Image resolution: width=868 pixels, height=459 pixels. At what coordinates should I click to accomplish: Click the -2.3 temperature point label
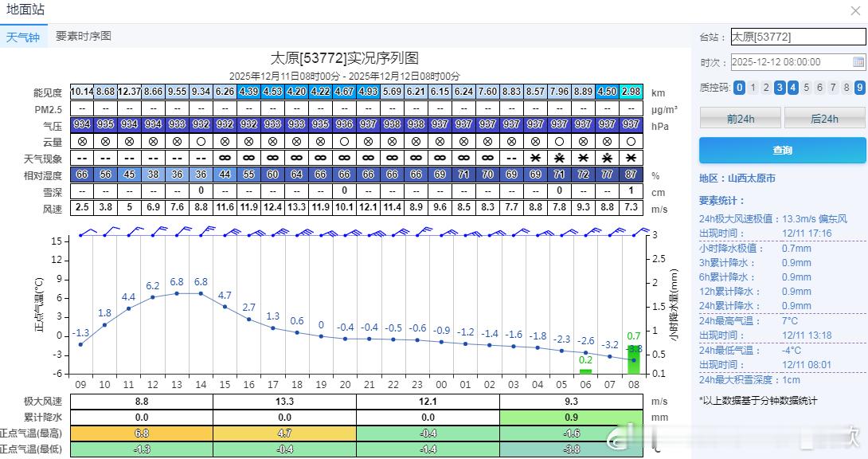(x=562, y=339)
